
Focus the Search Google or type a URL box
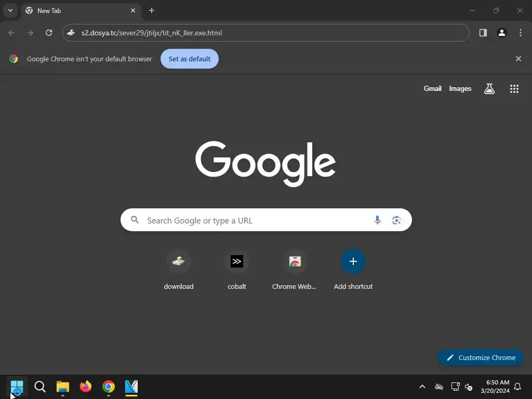[266, 220]
